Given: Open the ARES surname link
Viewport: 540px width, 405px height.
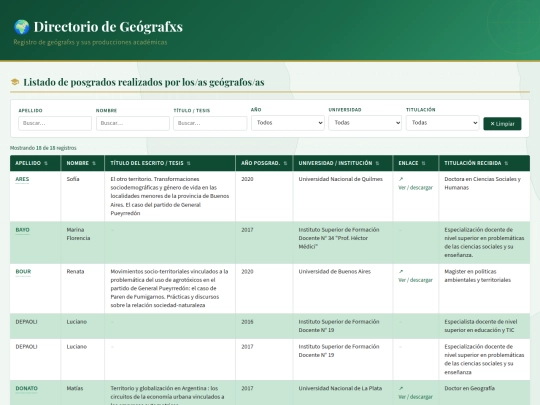Looking at the screenshot, I should (x=22, y=179).
